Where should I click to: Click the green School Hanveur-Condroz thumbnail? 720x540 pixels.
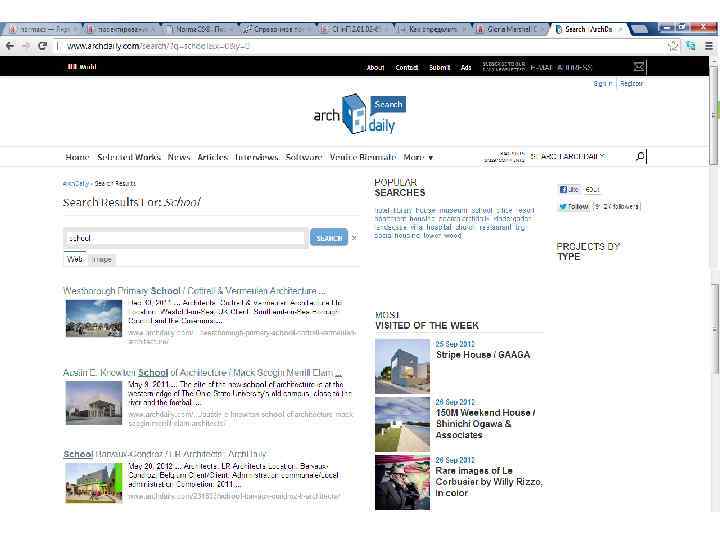(94, 483)
